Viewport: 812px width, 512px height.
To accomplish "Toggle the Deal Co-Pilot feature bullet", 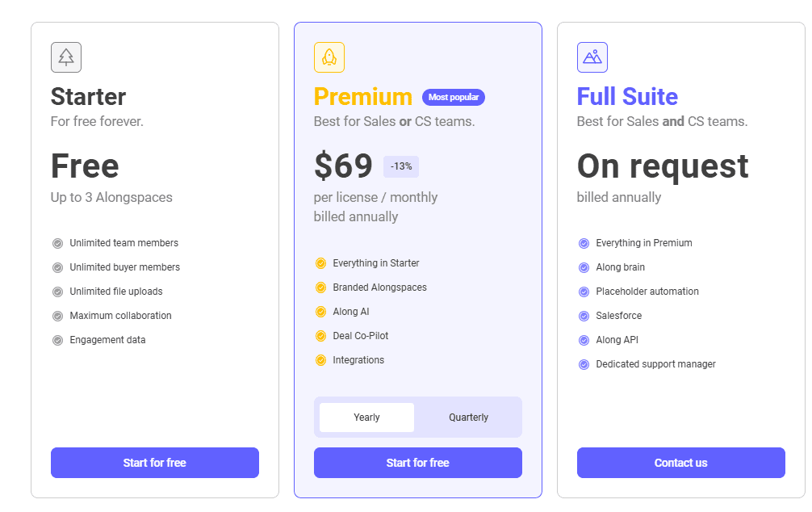I will [x=320, y=336].
